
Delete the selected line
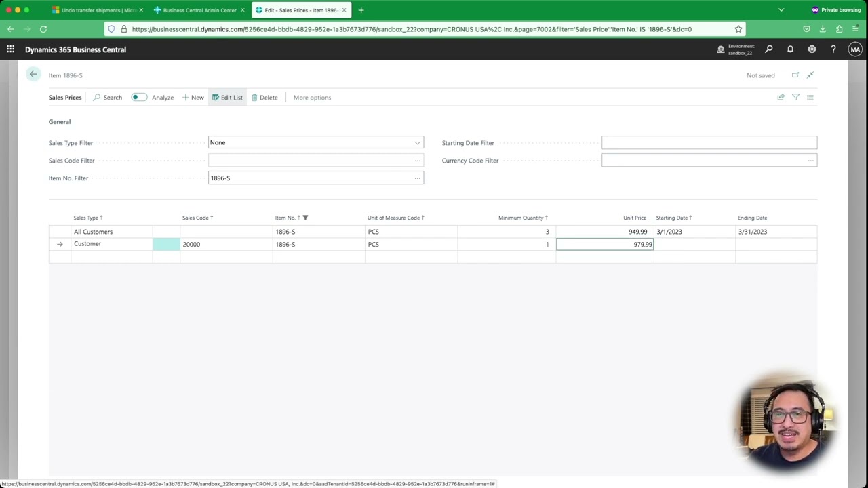pyautogui.click(x=264, y=98)
